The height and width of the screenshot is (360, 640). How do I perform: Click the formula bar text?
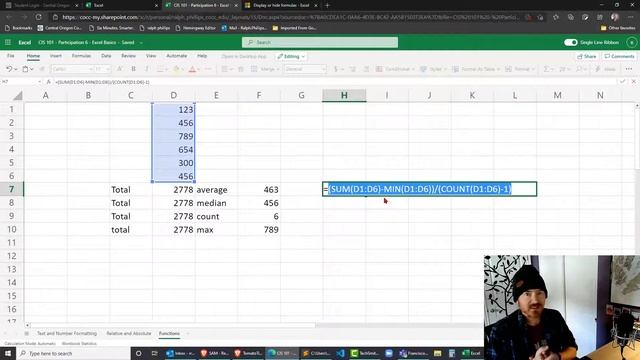[102, 82]
